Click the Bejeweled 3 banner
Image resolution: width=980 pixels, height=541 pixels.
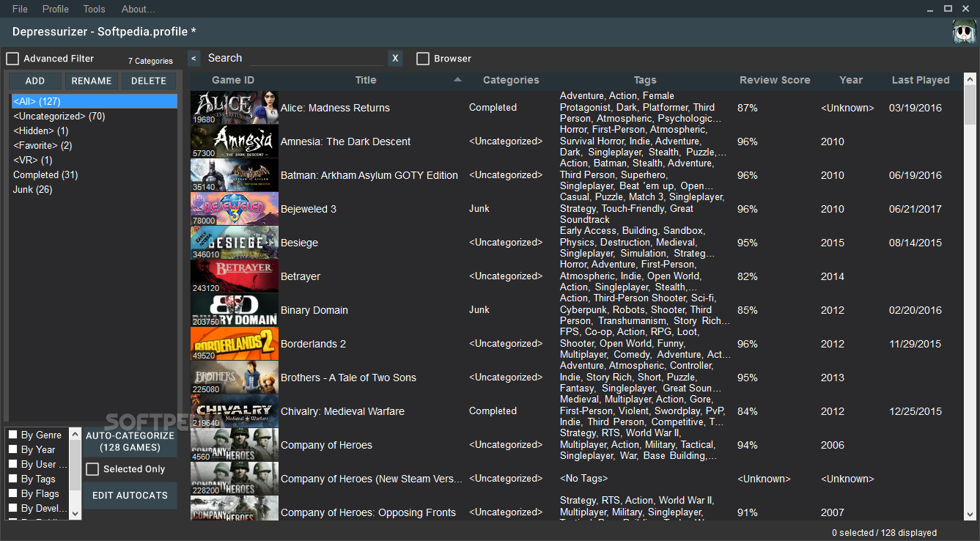pyautogui.click(x=235, y=209)
